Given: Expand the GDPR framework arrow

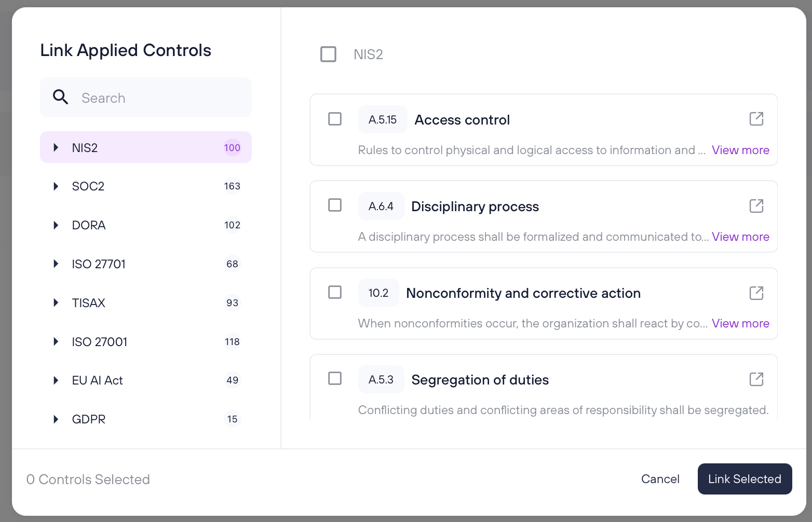Looking at the screenshot, I should [x=56, y=419].
